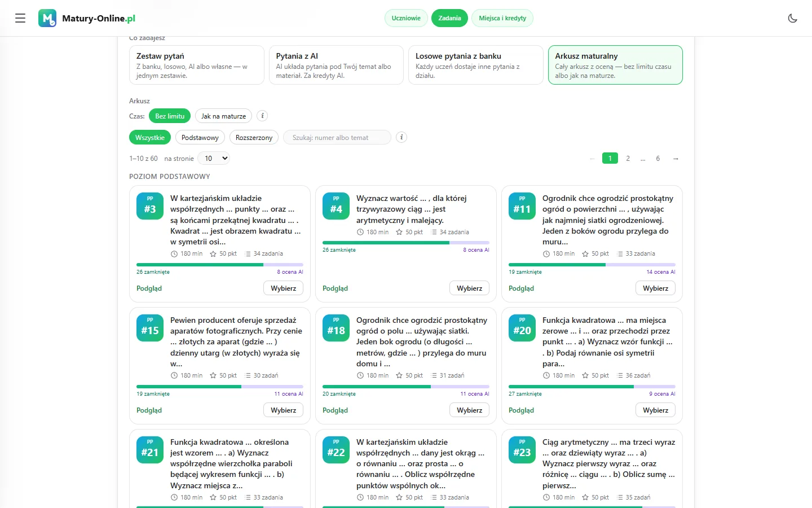Screen dimensions: 812x508
Task: Choose the 'Arkusz maturalny' assignment type card
Action: [615, 65]
